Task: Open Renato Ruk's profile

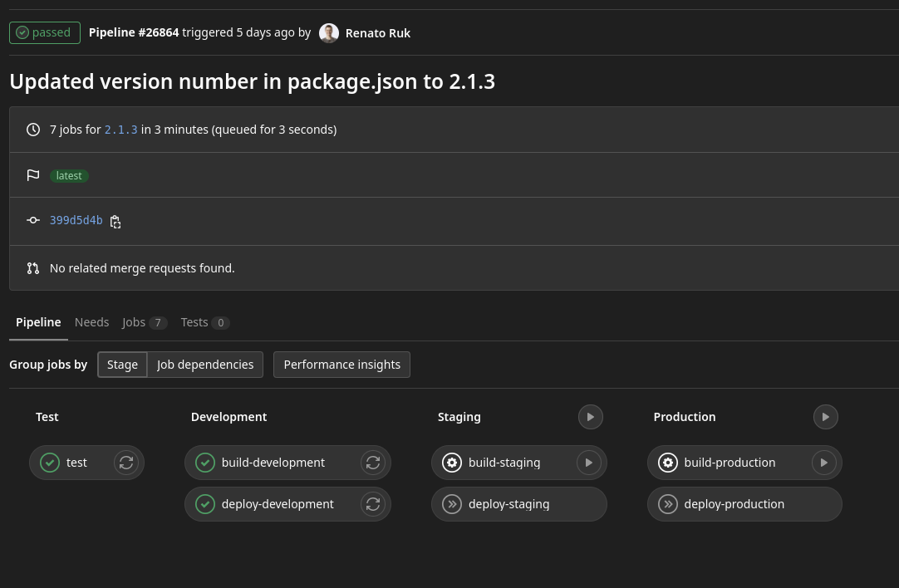Action: click(378, 33)
